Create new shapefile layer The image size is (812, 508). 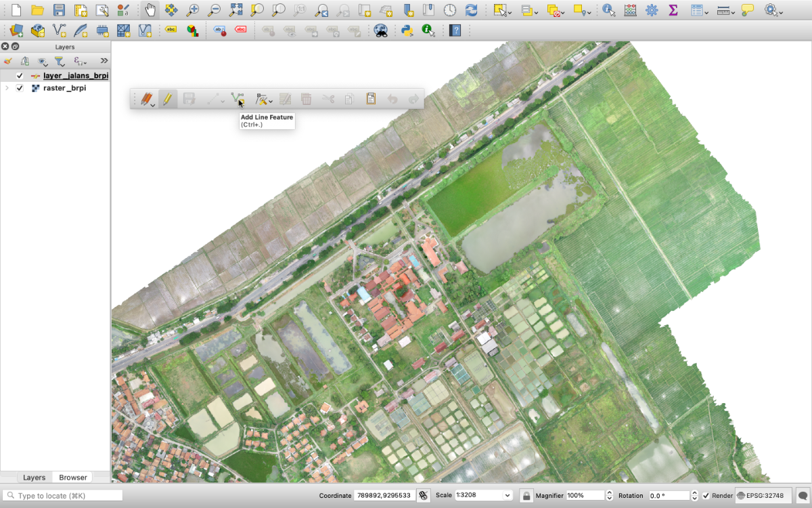coord(60,30)
